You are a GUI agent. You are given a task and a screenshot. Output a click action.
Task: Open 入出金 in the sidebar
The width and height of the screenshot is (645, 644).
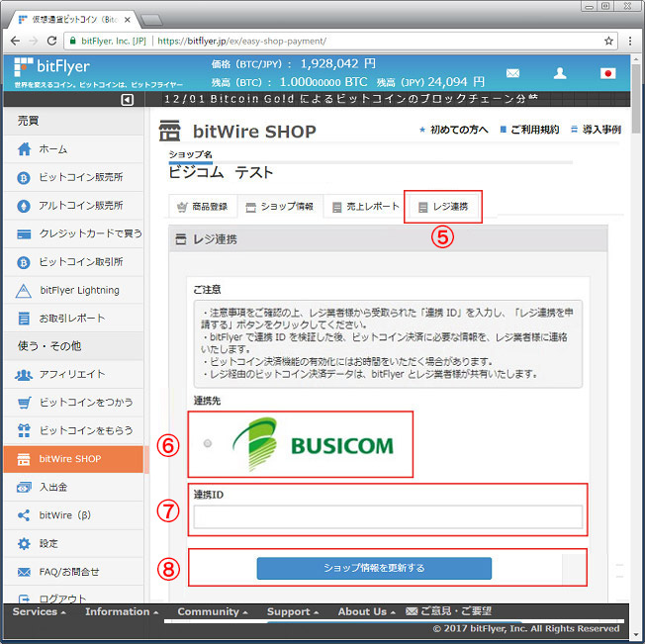click(73, 487)
